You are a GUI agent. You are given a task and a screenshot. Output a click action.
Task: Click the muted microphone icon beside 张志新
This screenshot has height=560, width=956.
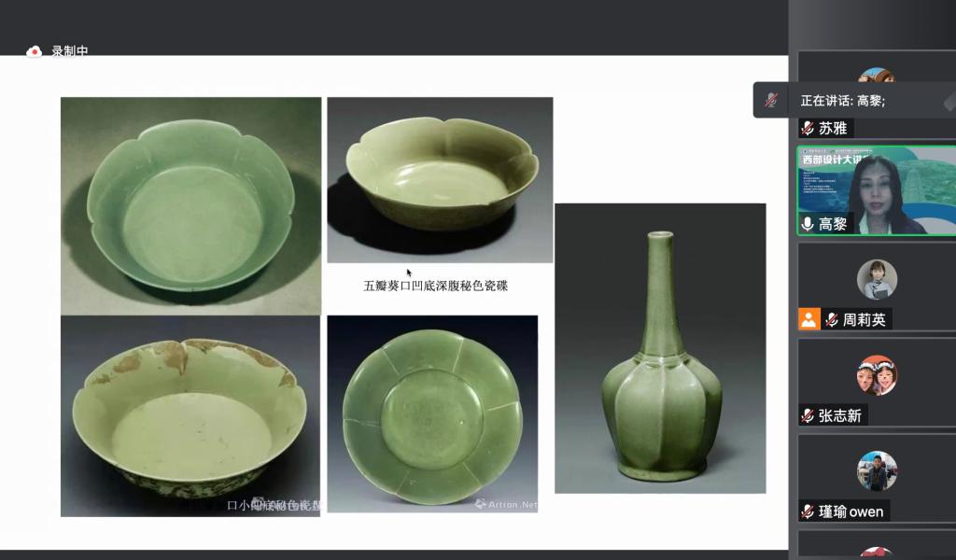coord(808,415)
